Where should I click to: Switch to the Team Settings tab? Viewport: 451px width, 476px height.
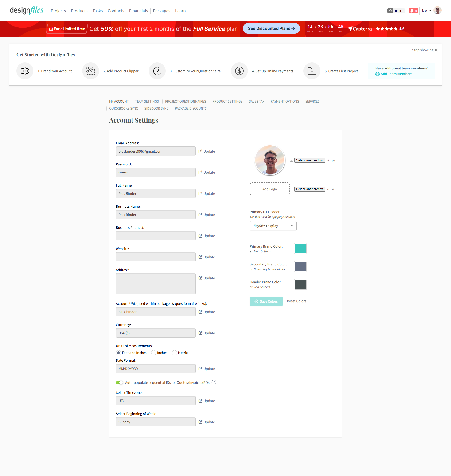(x=147, y=101)
